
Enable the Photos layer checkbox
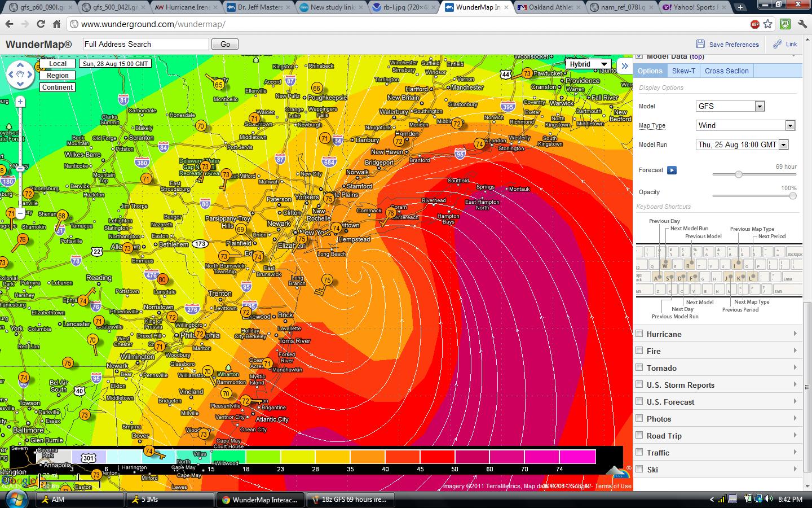coord(639,418)
